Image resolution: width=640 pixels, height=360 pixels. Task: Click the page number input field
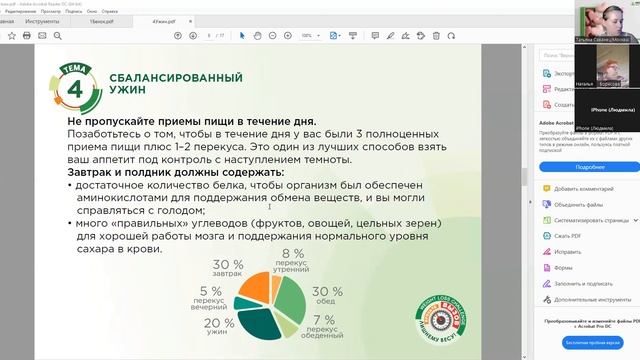coord(209,36)
